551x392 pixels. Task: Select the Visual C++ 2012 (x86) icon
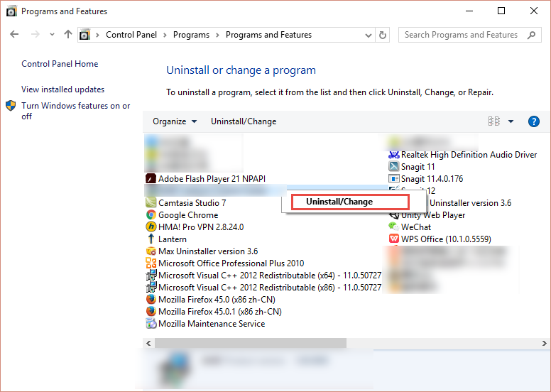151,287
